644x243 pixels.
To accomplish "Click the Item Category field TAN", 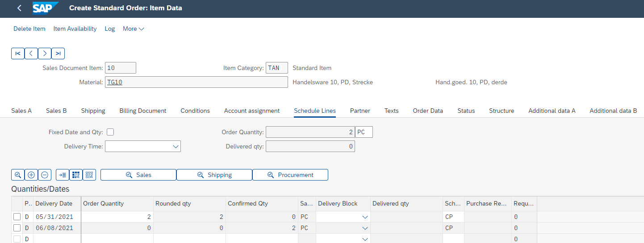I will [x=277, y=68].
